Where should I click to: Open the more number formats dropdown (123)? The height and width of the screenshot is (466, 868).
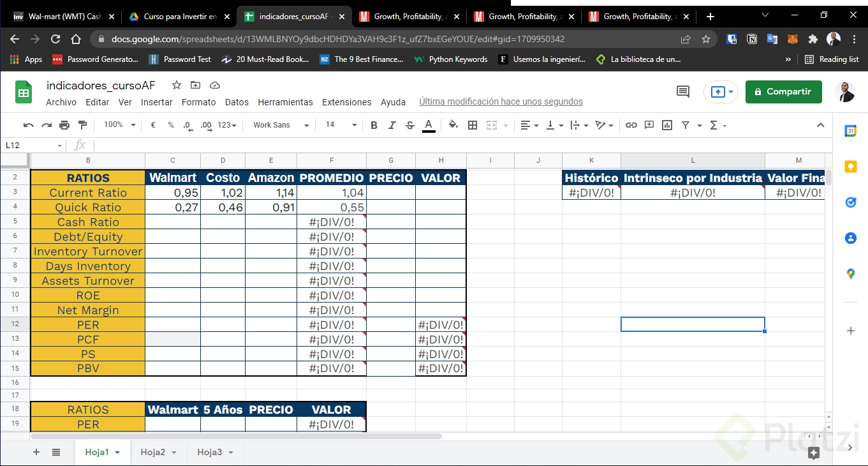coord(227,125)
